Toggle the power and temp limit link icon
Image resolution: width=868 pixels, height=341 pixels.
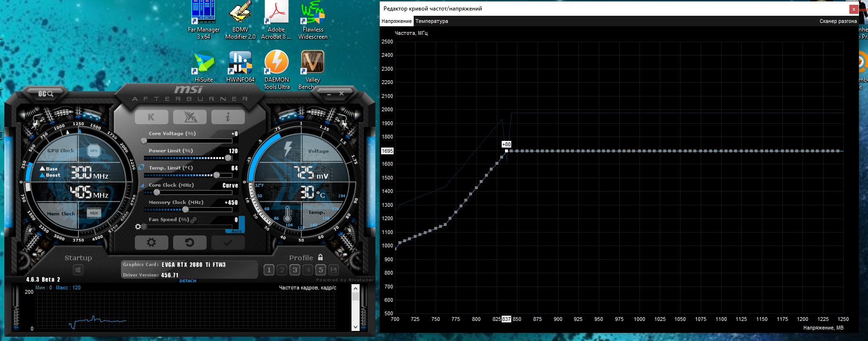click(x=142, y=167)
